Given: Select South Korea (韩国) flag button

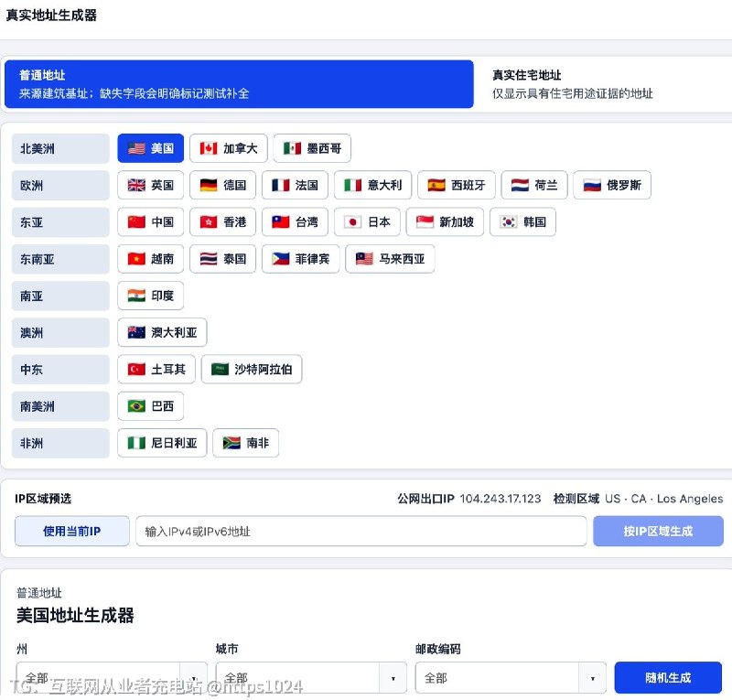Looking at the screenshot, I should pos(522,221).
